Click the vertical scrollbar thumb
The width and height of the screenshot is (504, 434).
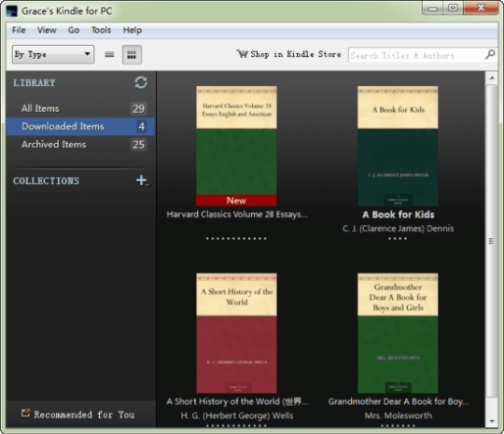[x=492, y=241]
